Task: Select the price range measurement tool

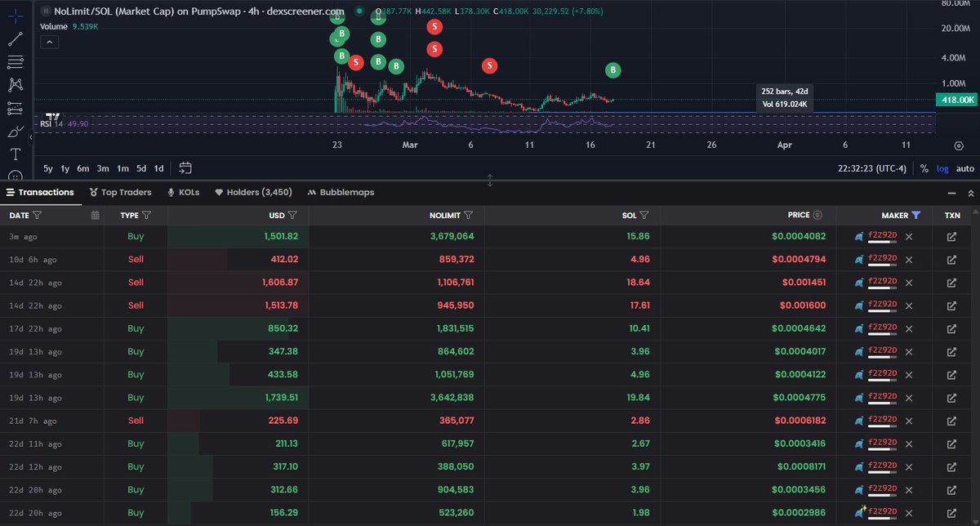Action: tap(15, 108)
